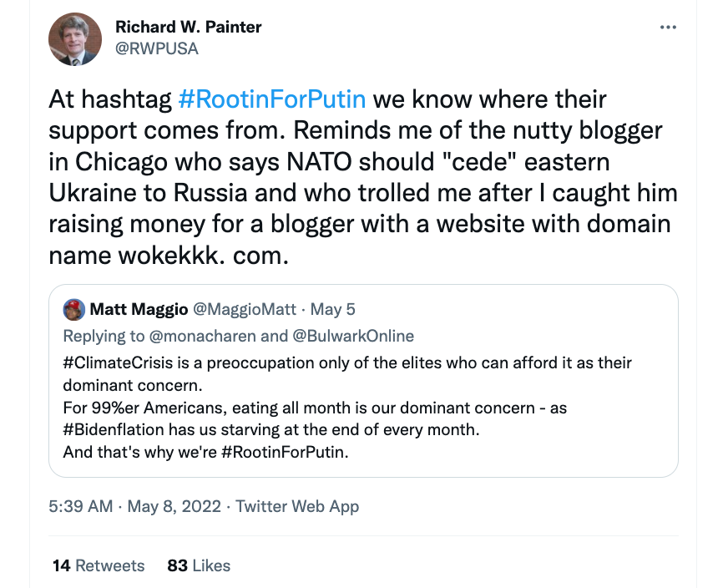View the 14 Retweets list
This screenshot has width=728, height=588.
(x=98, y=565)
